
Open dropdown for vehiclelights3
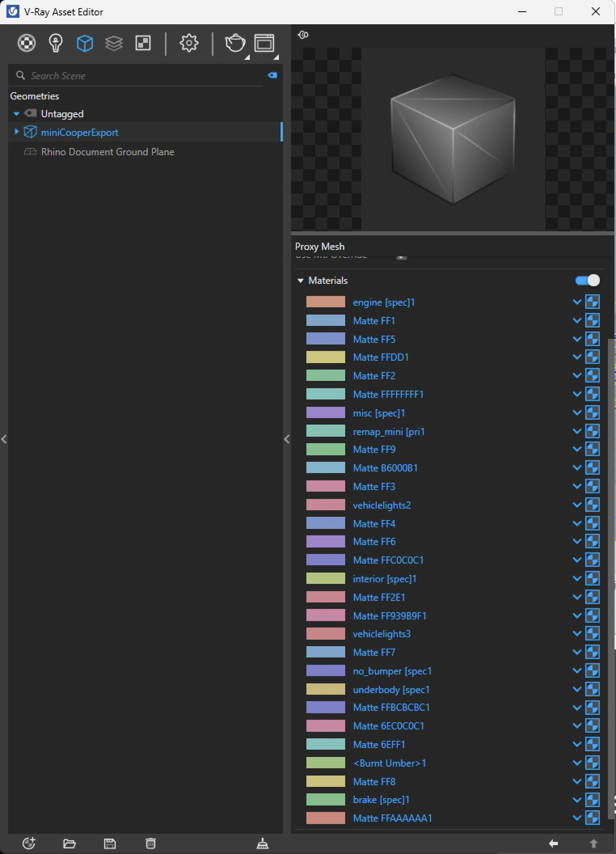pyautogui.click(x=577, y=633)
